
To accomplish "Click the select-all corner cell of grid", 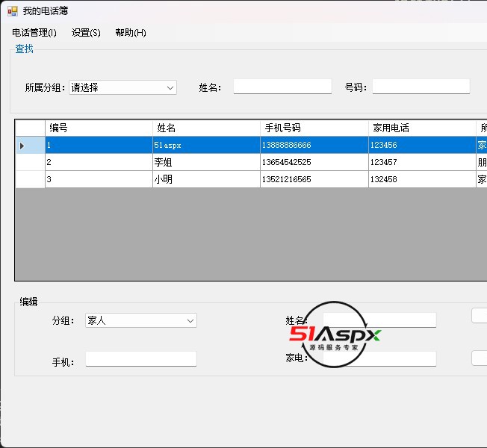I will click(30, 128).
